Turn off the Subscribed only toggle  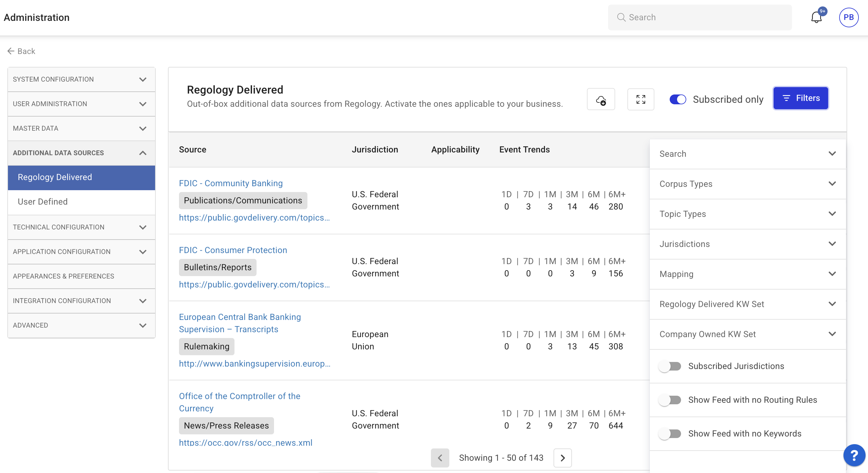678,99
